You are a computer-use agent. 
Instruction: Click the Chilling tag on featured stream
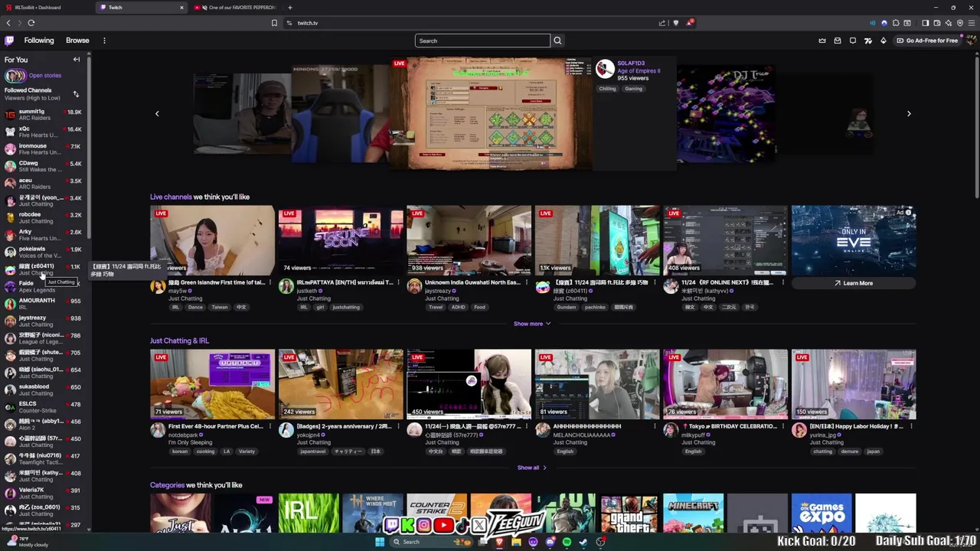607,89
